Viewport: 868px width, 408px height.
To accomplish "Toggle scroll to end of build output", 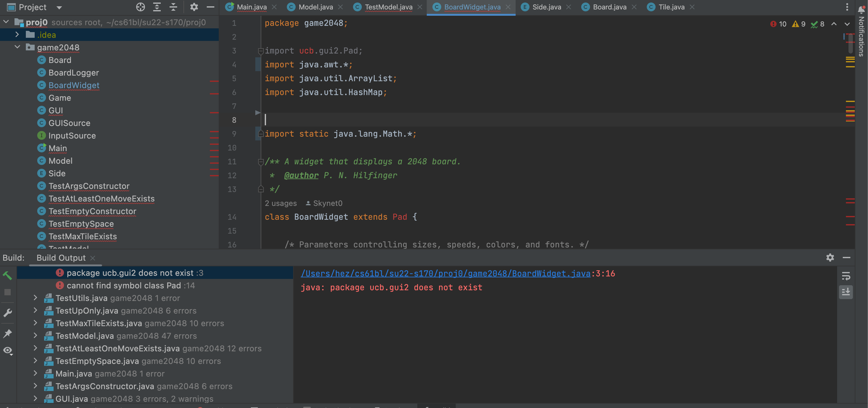I will (846, 292).
